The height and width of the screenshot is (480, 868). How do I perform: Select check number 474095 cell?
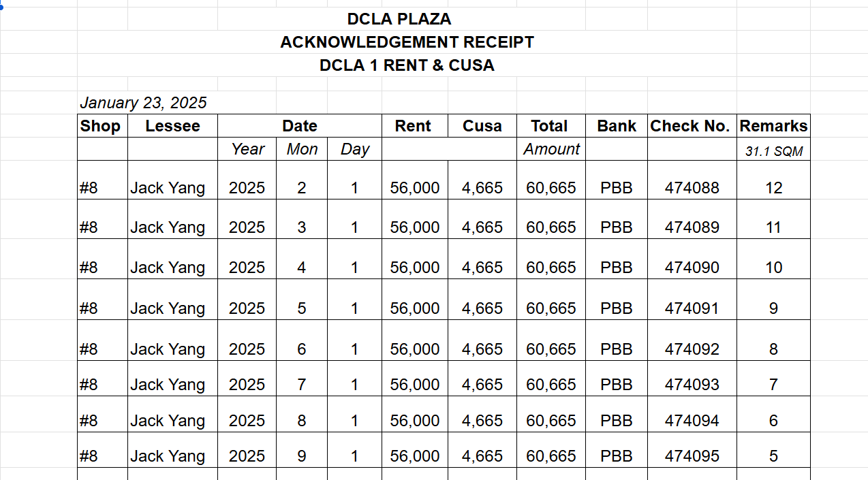[692, 456]
